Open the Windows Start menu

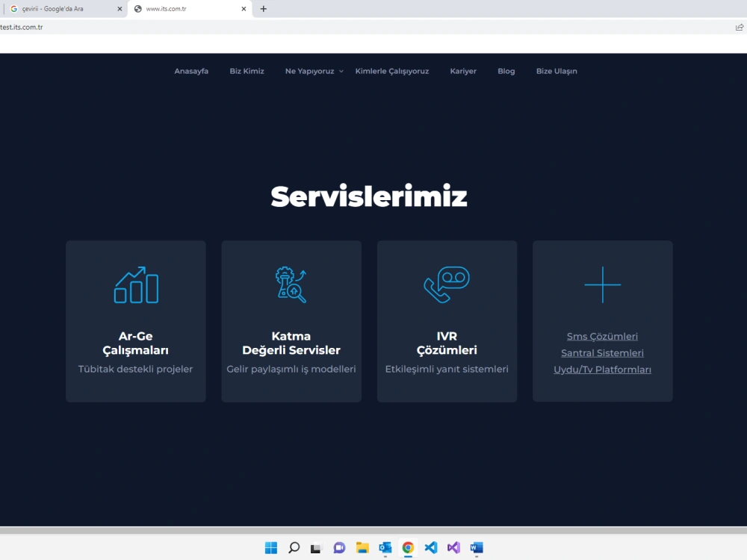click(x=271, y=547)
